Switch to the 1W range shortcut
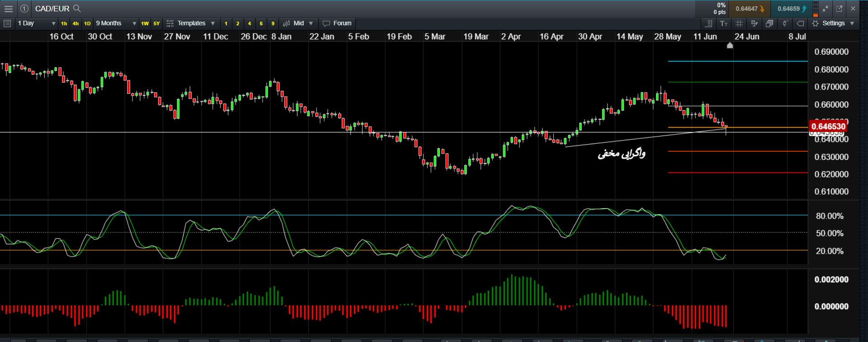Image resolution: width=868 pixels, height=342 pixels. coord(145,23)
